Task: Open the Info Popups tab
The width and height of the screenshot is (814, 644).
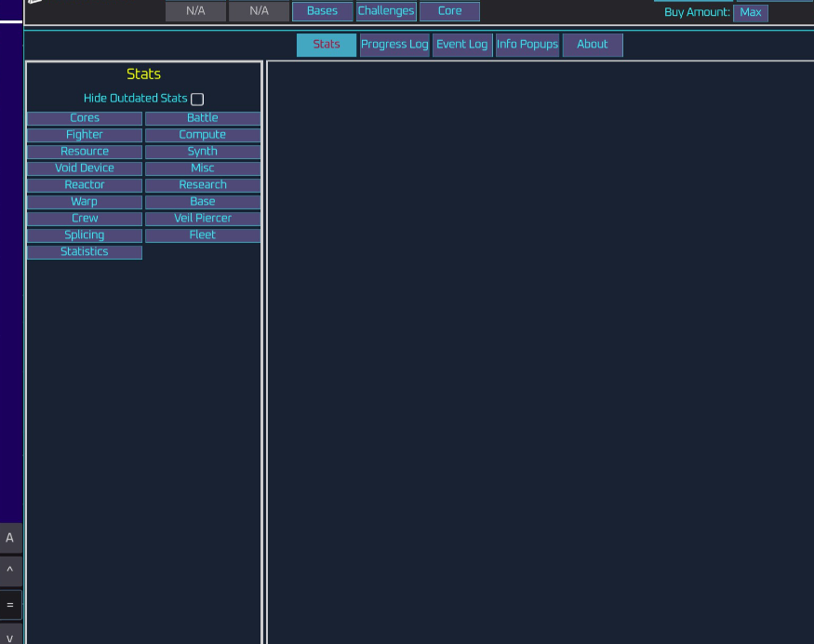Action: (x=527, y=44)
